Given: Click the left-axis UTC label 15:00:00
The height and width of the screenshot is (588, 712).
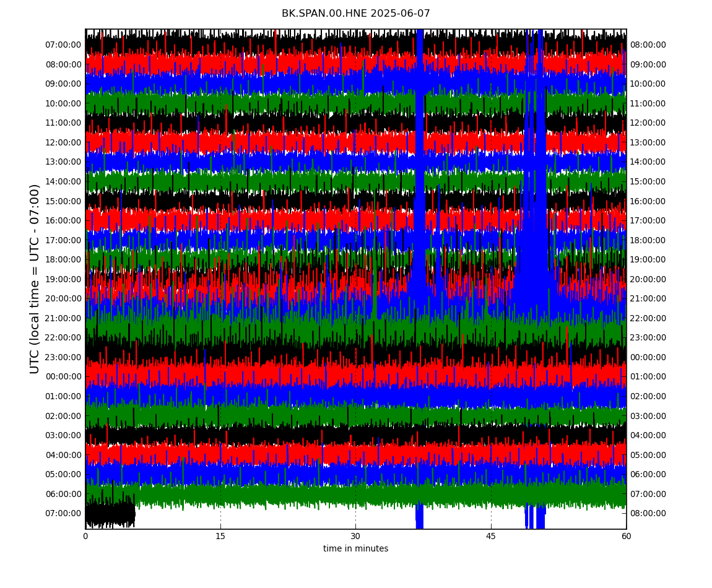Looking at the screenshot, I should (x=63, y=201).
